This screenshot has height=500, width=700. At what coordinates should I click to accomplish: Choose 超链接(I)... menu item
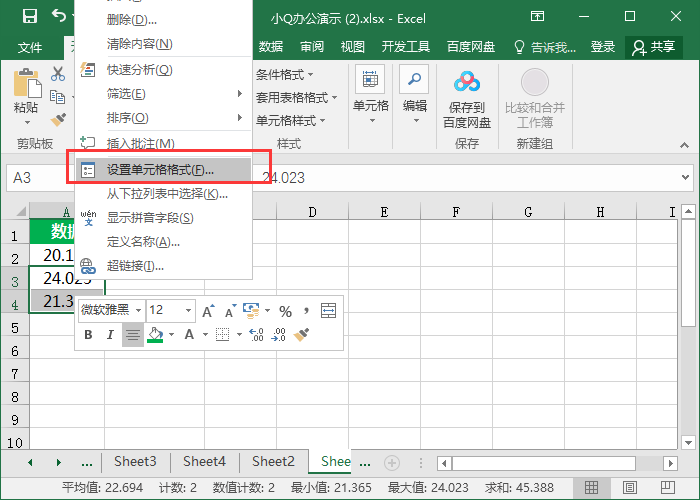tap(163, 267)
